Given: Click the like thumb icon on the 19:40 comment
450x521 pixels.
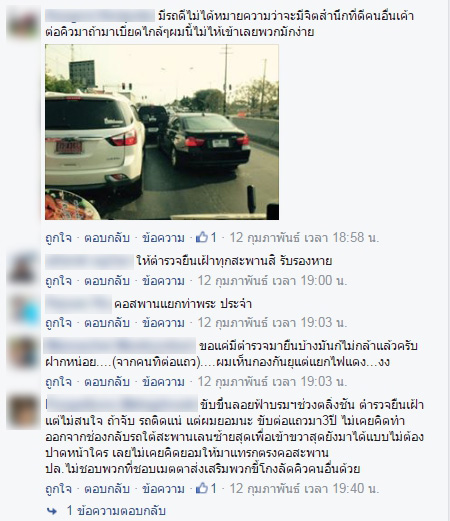Looking at the screenshot, I should [202, 488].
